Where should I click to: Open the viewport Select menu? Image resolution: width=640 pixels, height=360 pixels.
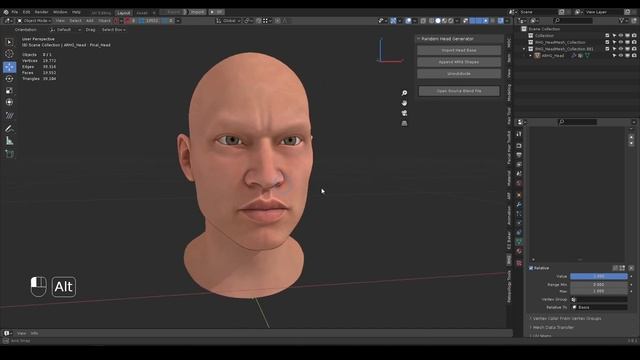pyautogui.click(x=75, y=20)
